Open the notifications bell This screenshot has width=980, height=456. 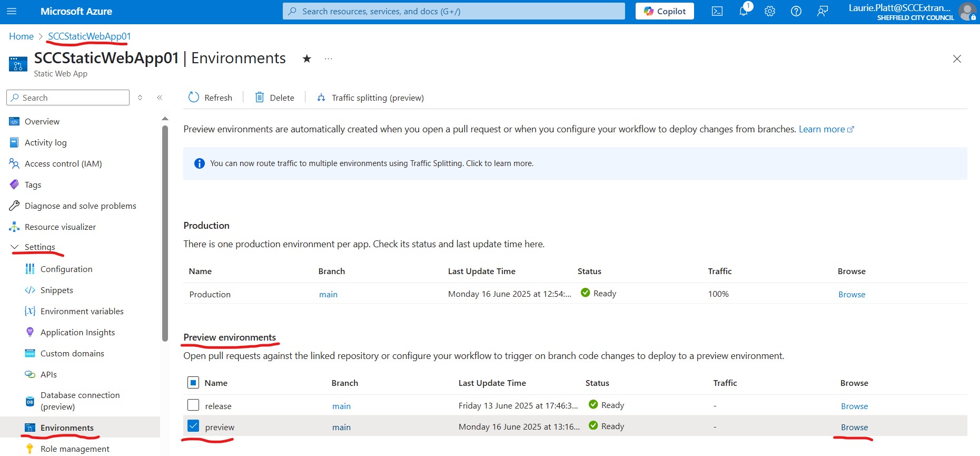tap(744, 11)
